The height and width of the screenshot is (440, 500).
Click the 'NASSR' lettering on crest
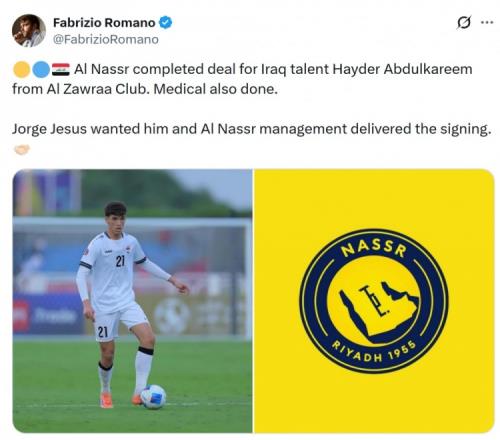pos(374,248)
